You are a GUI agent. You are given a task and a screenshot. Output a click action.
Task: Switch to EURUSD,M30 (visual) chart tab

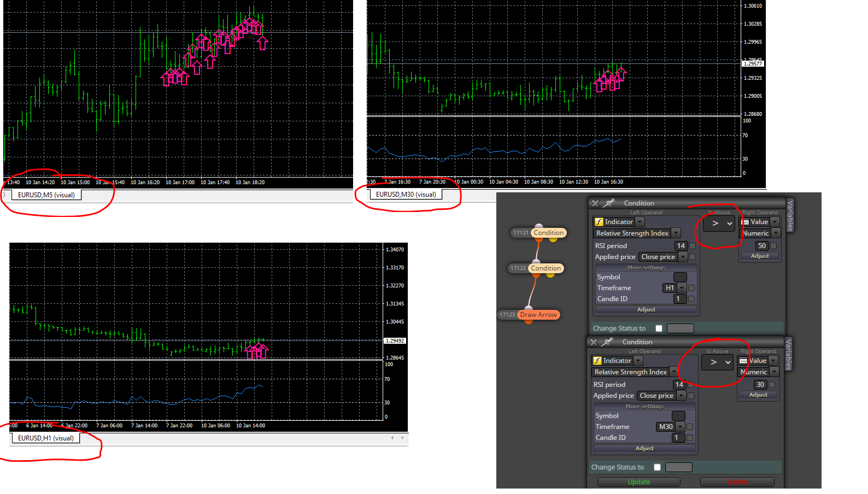pos(406,194)
